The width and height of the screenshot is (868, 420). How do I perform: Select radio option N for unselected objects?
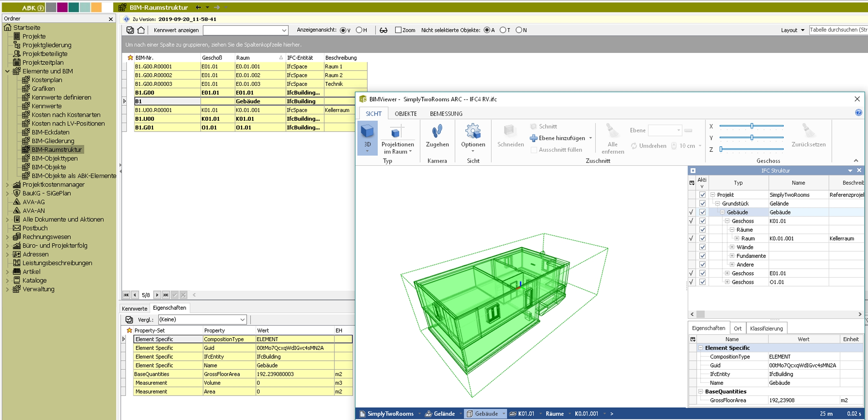click(519, 30)
